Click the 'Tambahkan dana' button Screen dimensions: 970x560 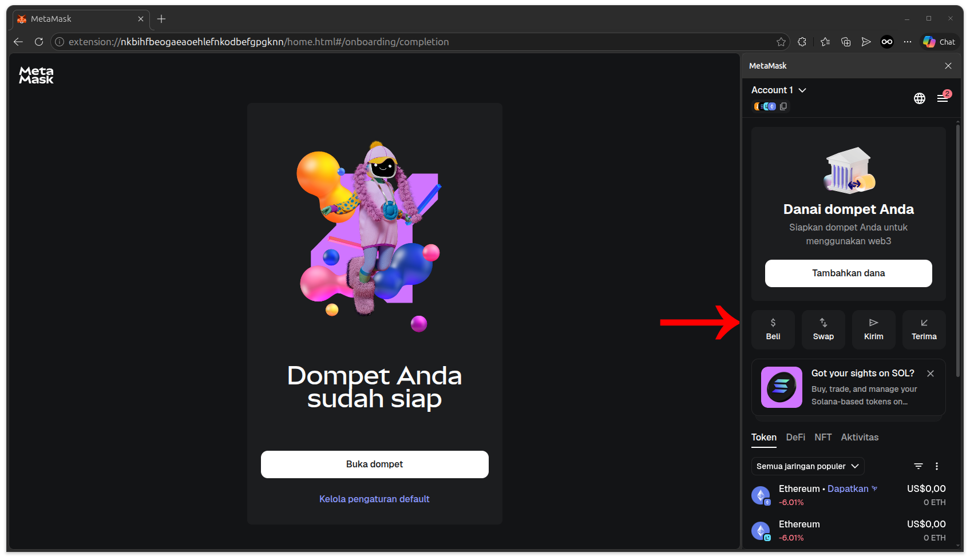click(x=848, y=273)
